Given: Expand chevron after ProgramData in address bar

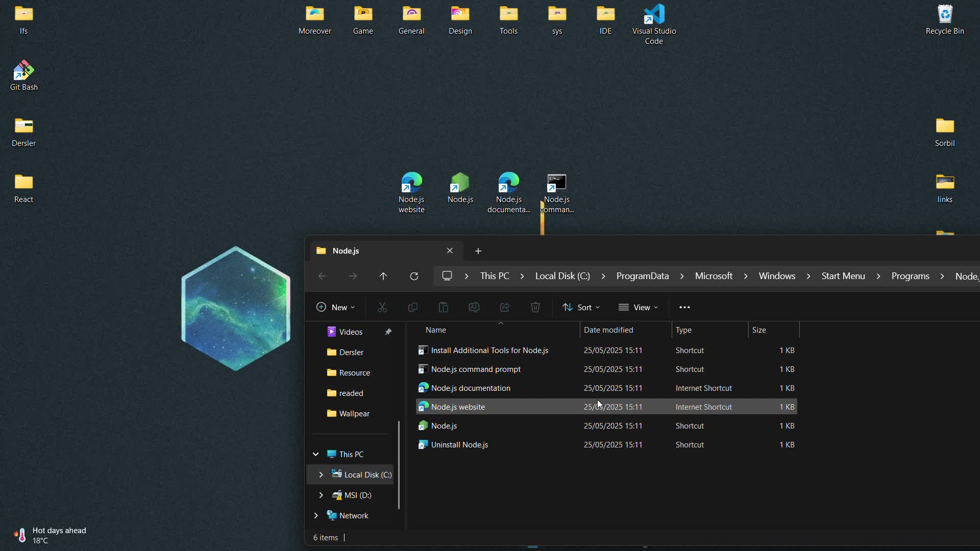Looking at the screenshot, I should pos(682,276).
